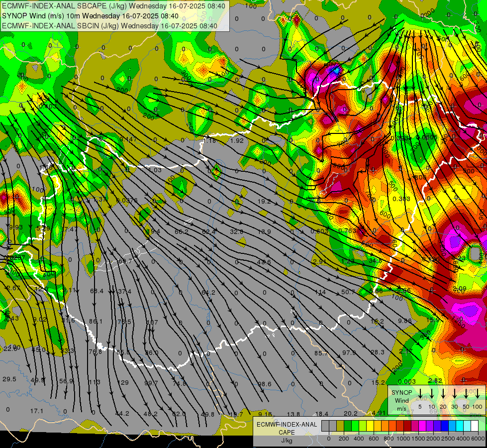
Task: Click the 2500 tick label in CAPE legend
Action: pyautogui.click(x=448, y=439)
